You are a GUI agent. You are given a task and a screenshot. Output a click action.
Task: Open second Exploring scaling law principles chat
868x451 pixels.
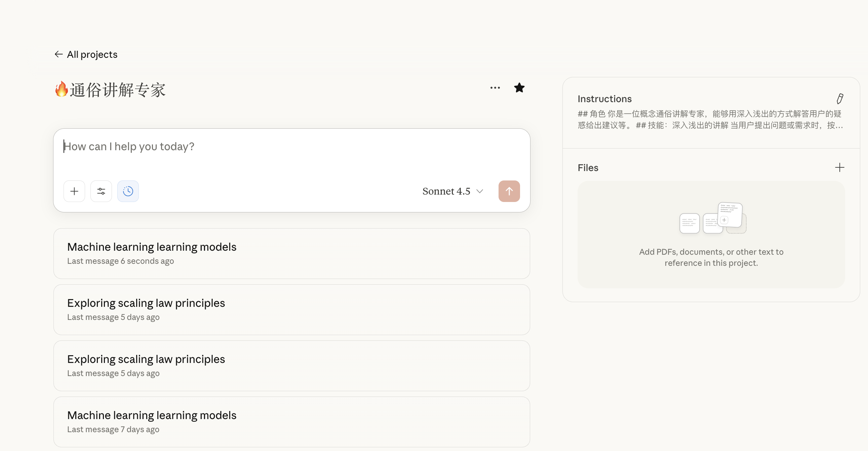click(x=291, y=365)
